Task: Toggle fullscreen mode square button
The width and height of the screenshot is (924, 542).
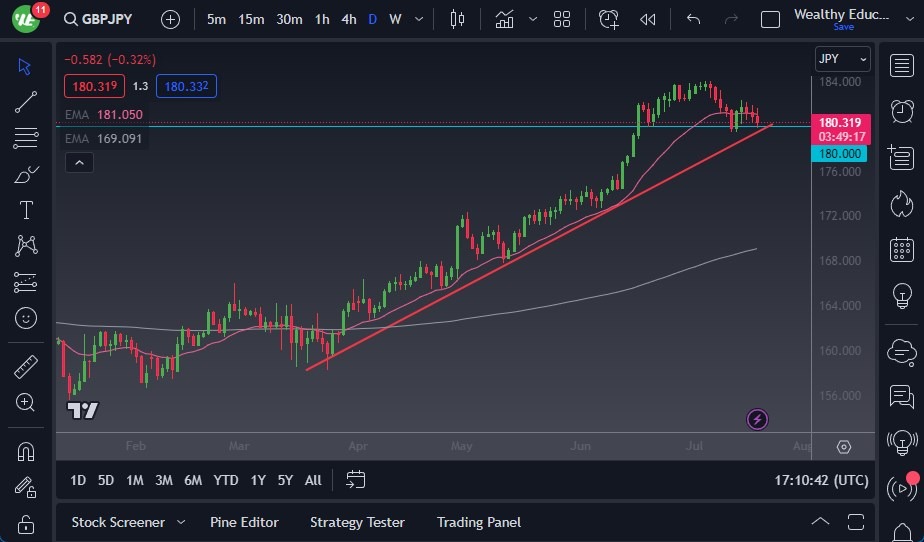Action: (x=770, y=20)
